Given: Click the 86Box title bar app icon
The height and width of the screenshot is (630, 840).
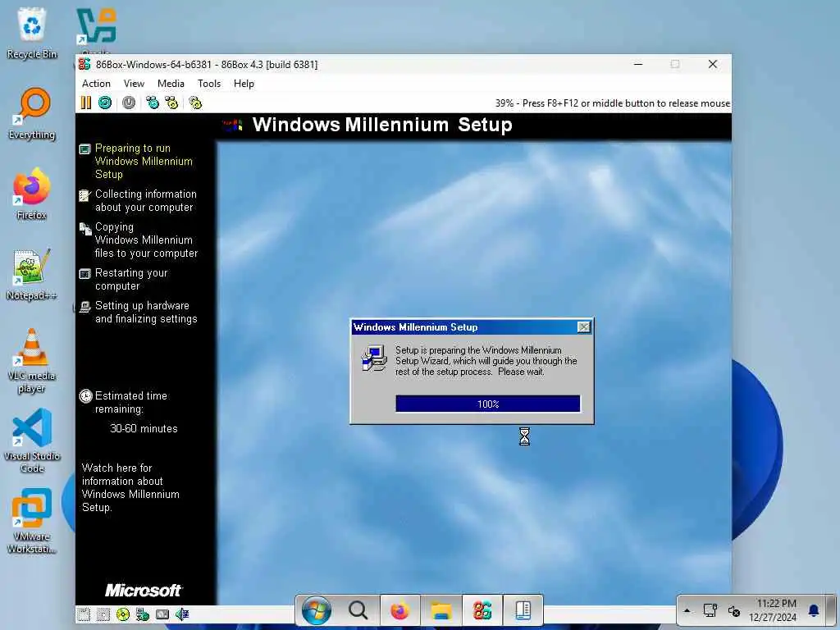Looking at the screenshot, I should coord(84,64).
